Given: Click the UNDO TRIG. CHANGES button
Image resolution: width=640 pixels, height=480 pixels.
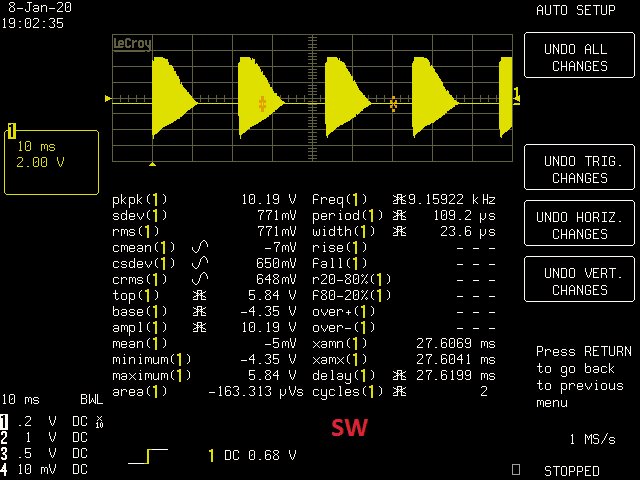Looking at the screenshot, I should click(x=579, y=167).
